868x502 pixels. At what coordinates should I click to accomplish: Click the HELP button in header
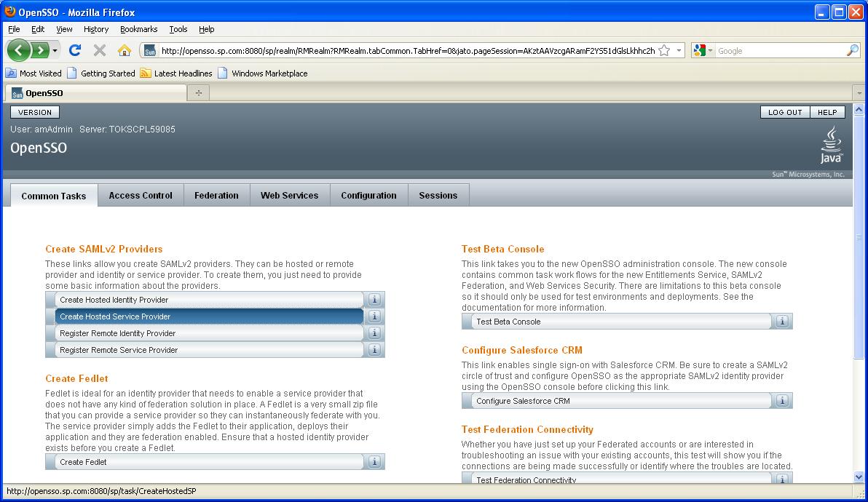828,112
